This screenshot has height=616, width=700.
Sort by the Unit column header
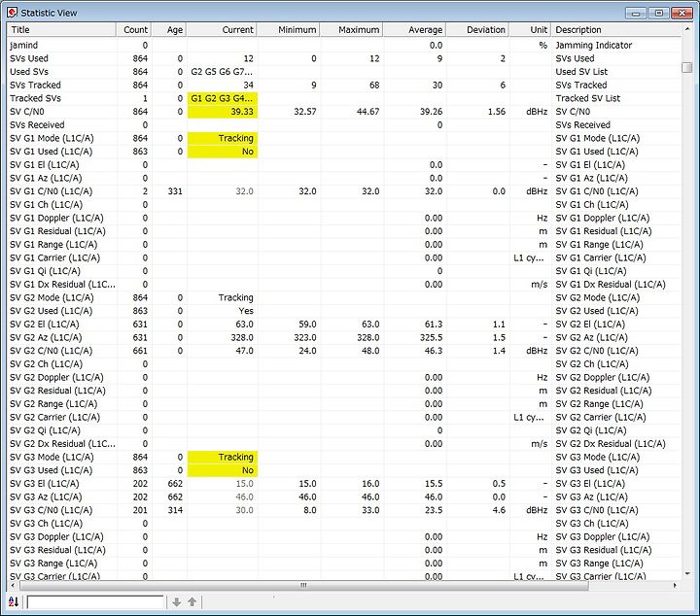pos(531,30)
